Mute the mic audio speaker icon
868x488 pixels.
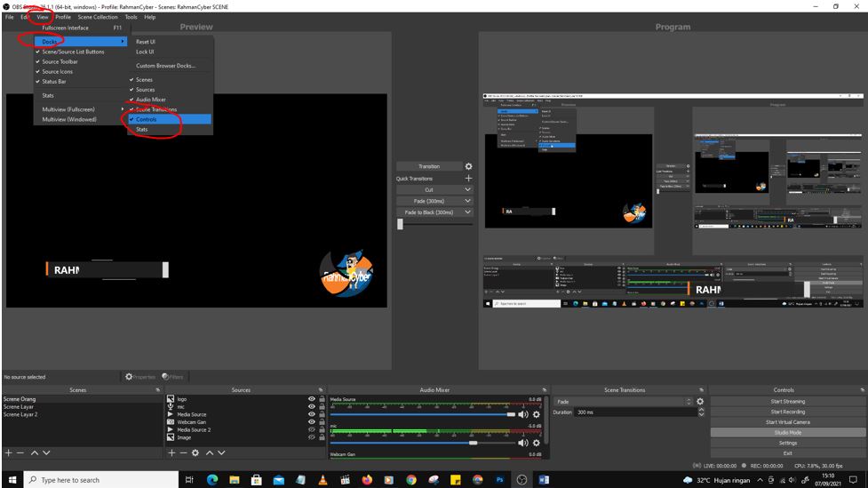pyautogui.click(x=523, y=443)
